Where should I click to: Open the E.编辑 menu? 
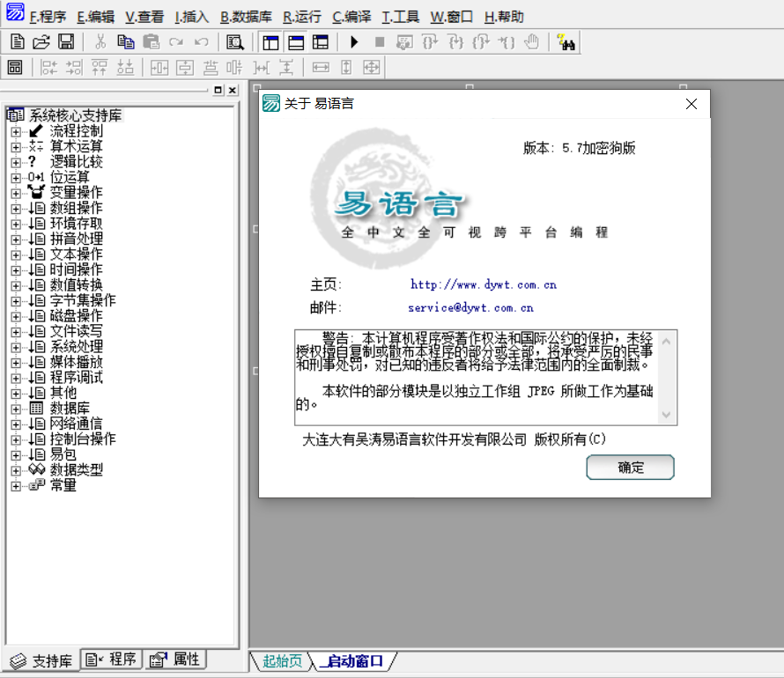[95, 17]
